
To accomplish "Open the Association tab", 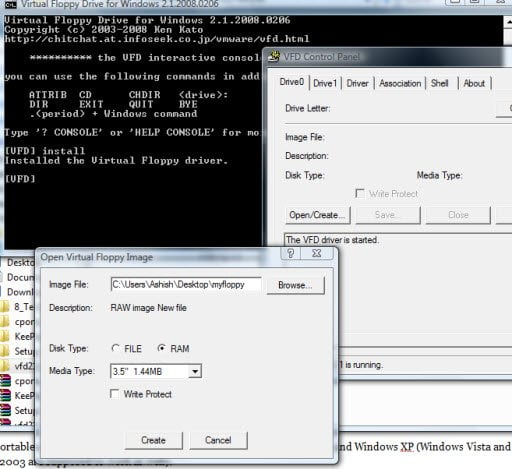I will 400,83.
